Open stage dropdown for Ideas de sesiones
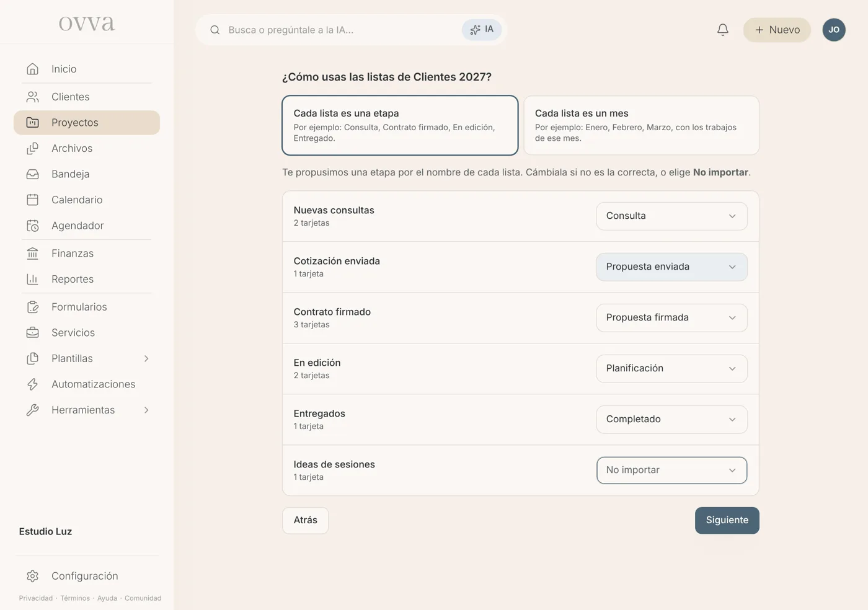868x610 pixels. coord(671,470)
